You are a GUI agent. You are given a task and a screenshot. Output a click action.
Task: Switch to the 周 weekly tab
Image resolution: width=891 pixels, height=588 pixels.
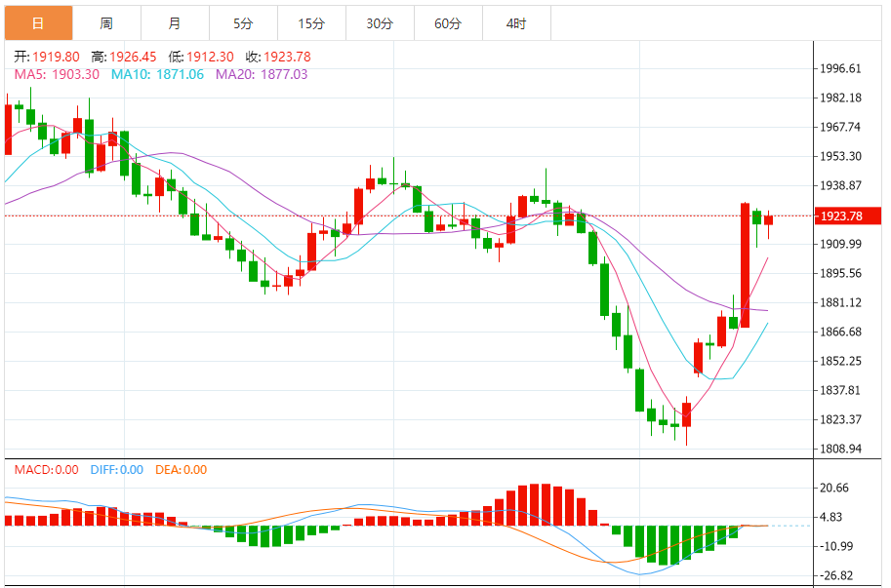106,23
